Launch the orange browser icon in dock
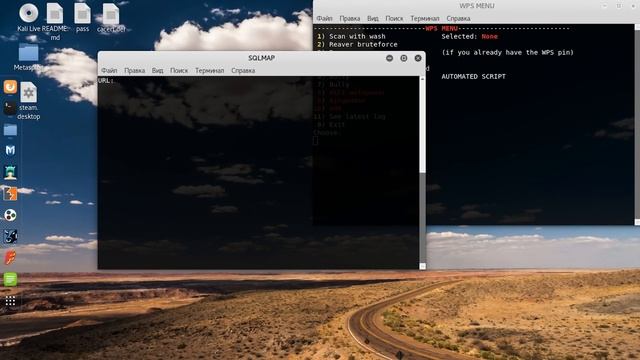 click(x=10, y=87)
